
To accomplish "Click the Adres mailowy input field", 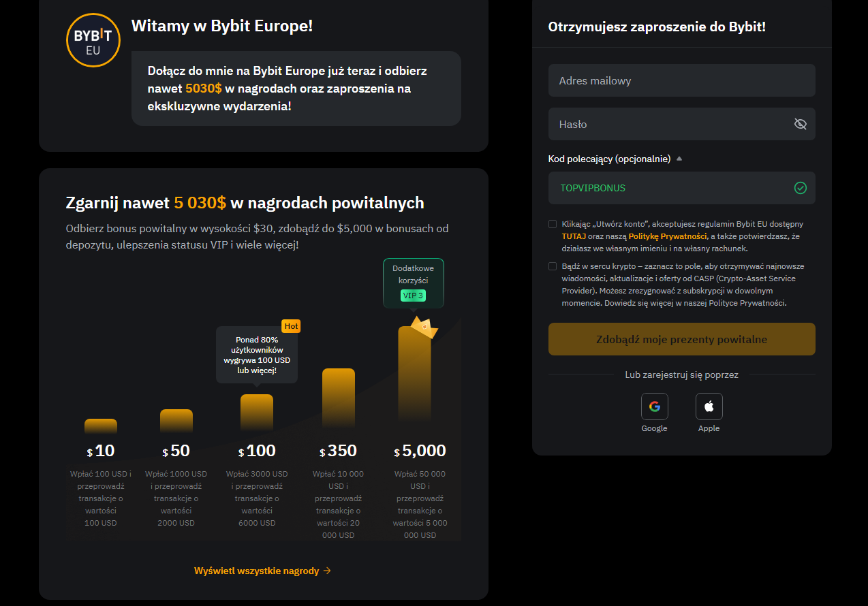I will (x=681, y=80).
